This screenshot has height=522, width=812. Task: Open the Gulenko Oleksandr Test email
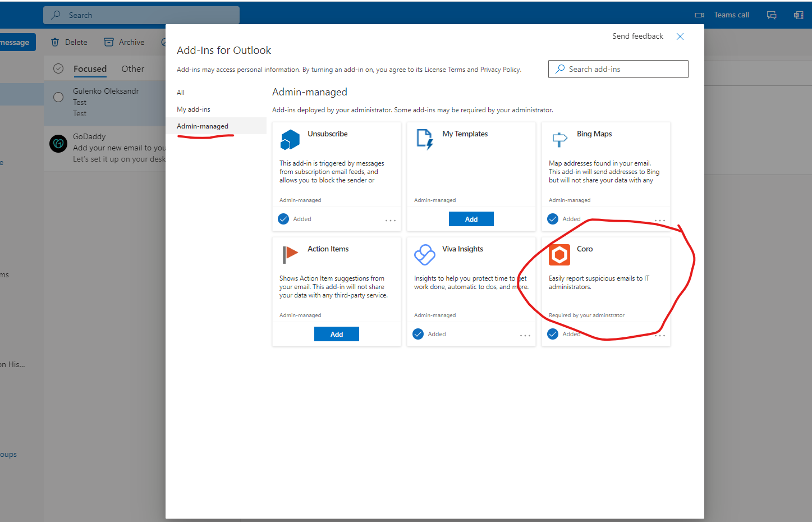pyautogui.click(x=105, y=103)
